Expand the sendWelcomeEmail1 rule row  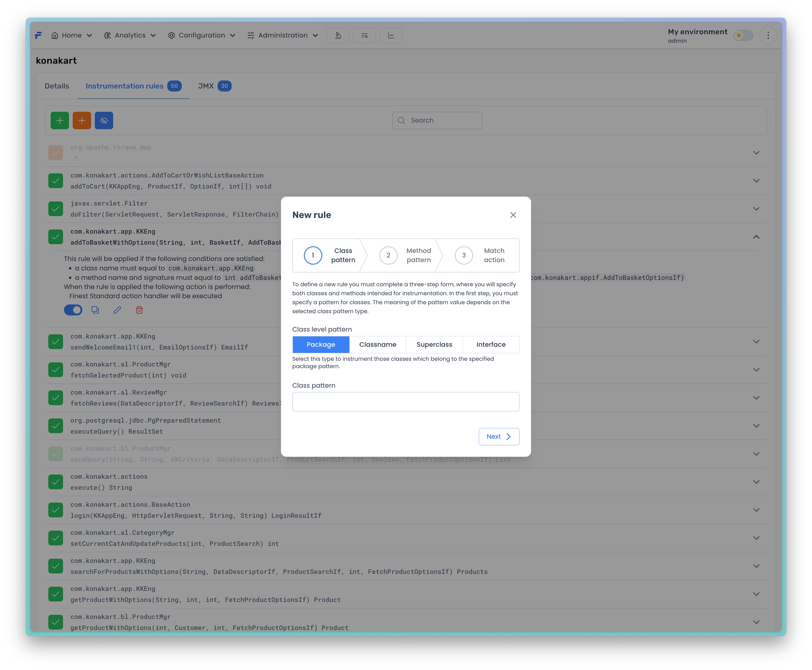pyautogui.click(x=756, y=342)
